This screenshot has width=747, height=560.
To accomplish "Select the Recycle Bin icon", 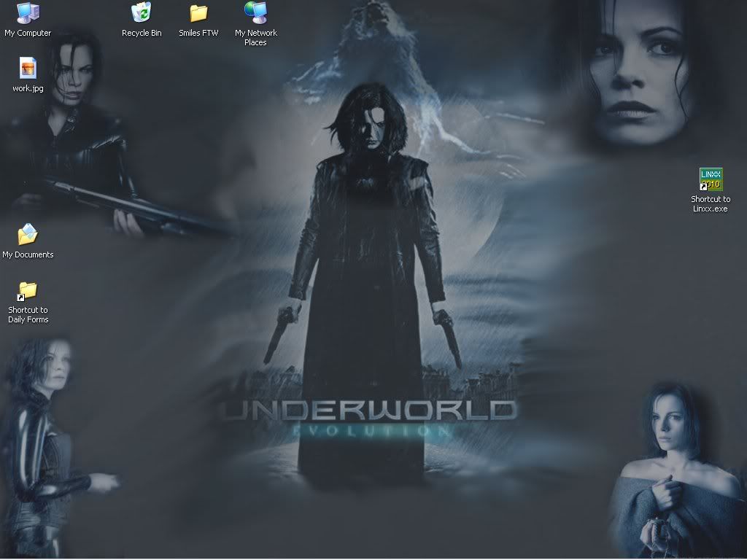I will (142, 13).
